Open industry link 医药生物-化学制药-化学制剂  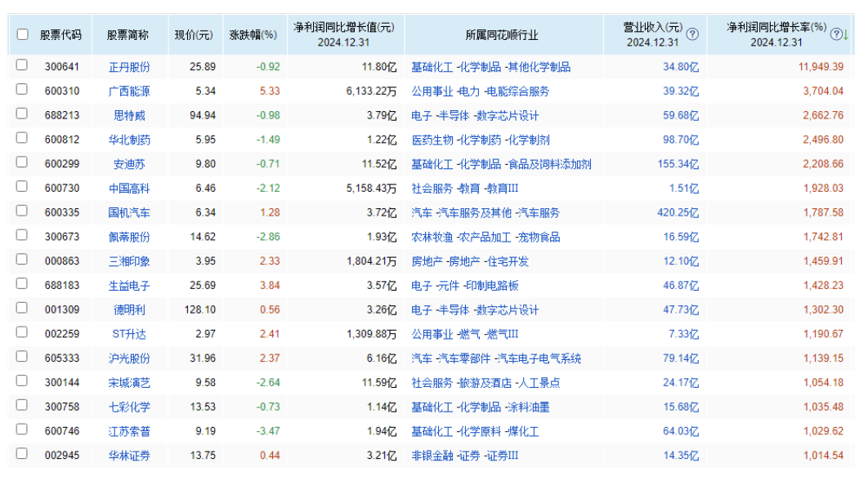coord(481,140)
